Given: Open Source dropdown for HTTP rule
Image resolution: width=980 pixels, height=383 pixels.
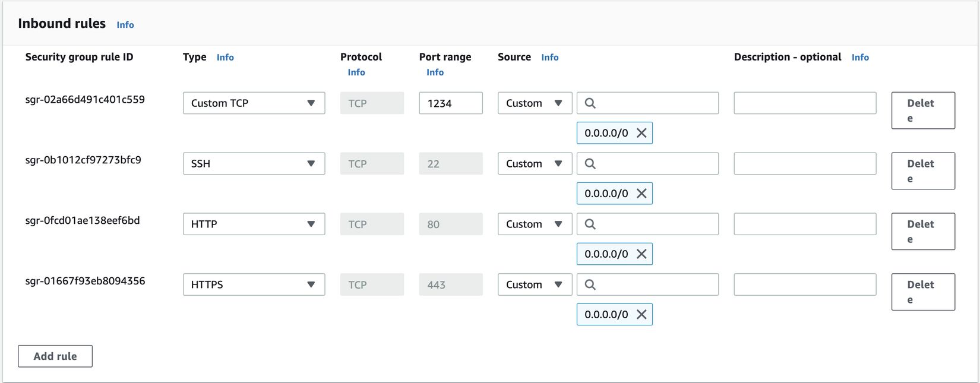Looking at the screenshot, I should [x=535, y=224].
